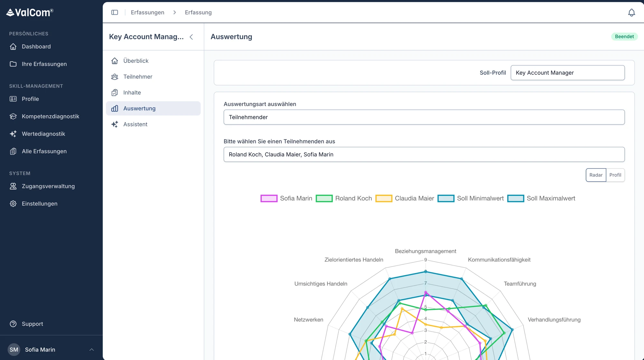Switch to Radar chart view
The image size is (644, 360).
pyautogui.click(x=596, y=175)
